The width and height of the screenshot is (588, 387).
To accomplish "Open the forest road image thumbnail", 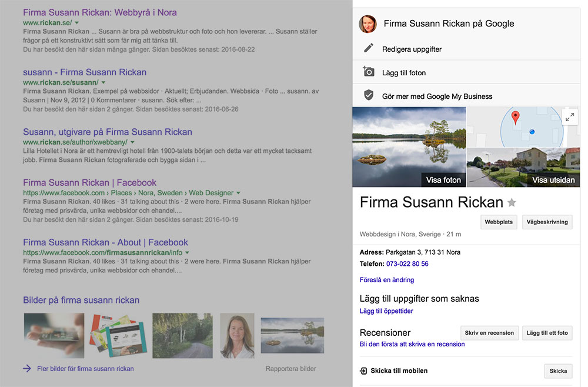I will pyautogui.click(x=182, y=336).
